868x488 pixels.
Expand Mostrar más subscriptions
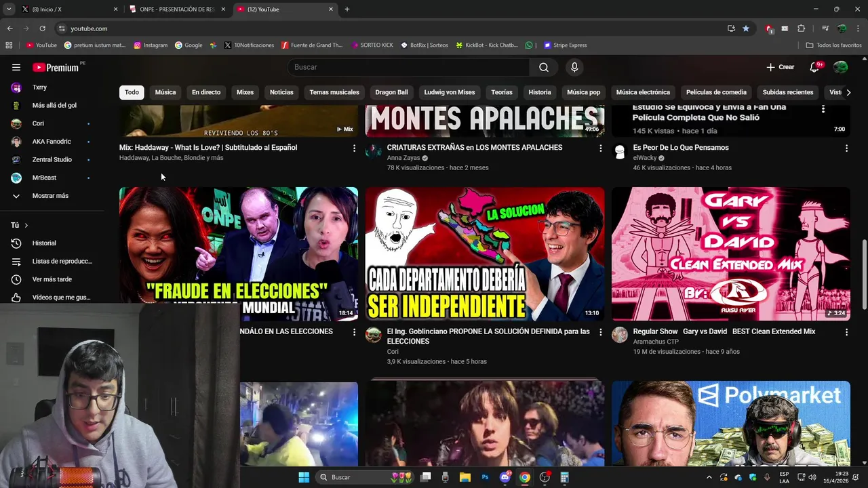(52, 196)
